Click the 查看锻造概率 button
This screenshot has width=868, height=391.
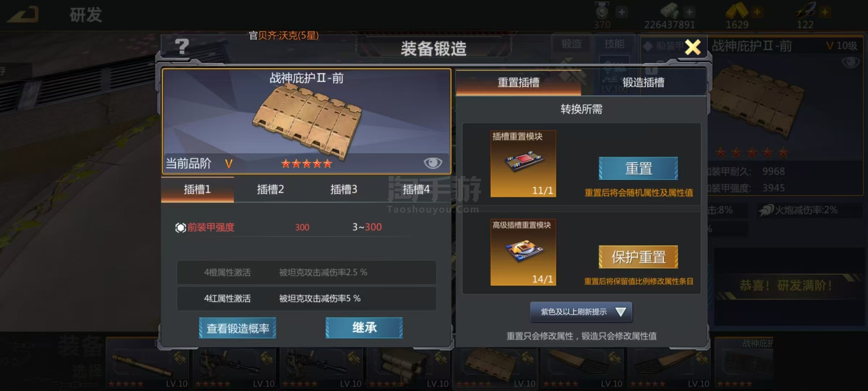[x=238, y=328]
